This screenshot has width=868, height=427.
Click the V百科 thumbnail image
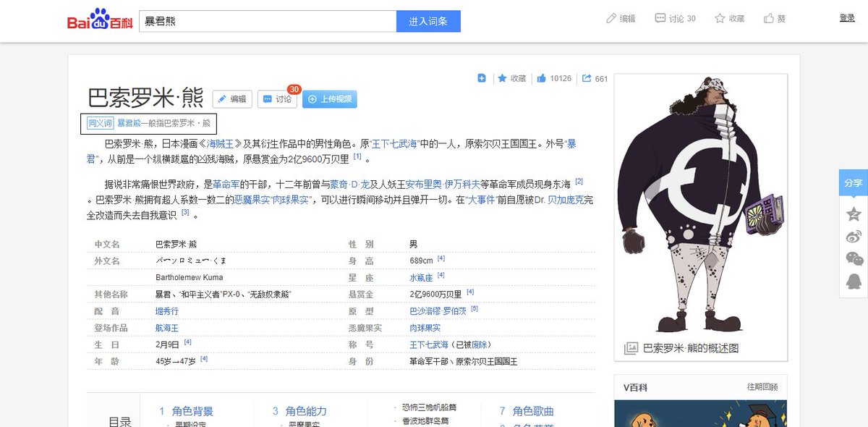click(x=700, y=414)
